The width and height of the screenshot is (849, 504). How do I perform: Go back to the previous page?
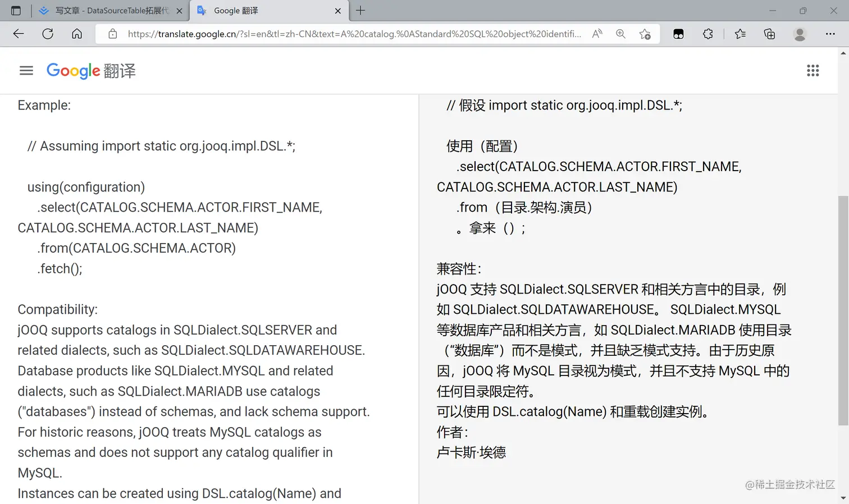19,34
